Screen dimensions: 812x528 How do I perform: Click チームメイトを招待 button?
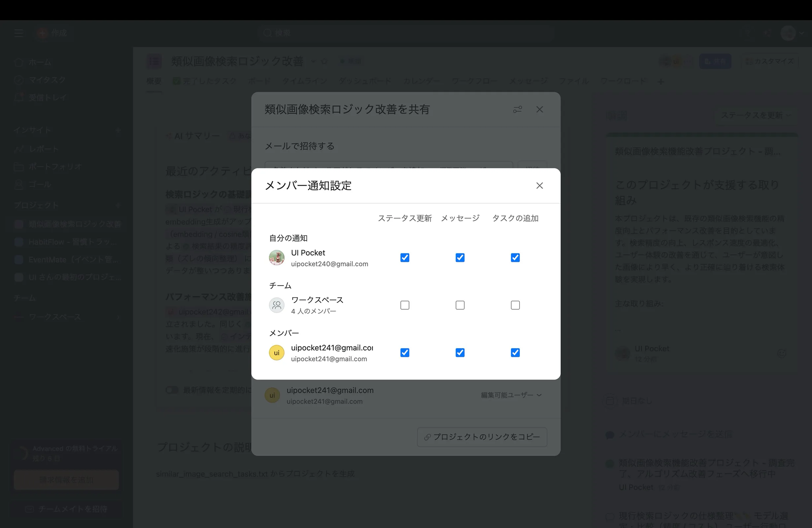click(66, 509)
